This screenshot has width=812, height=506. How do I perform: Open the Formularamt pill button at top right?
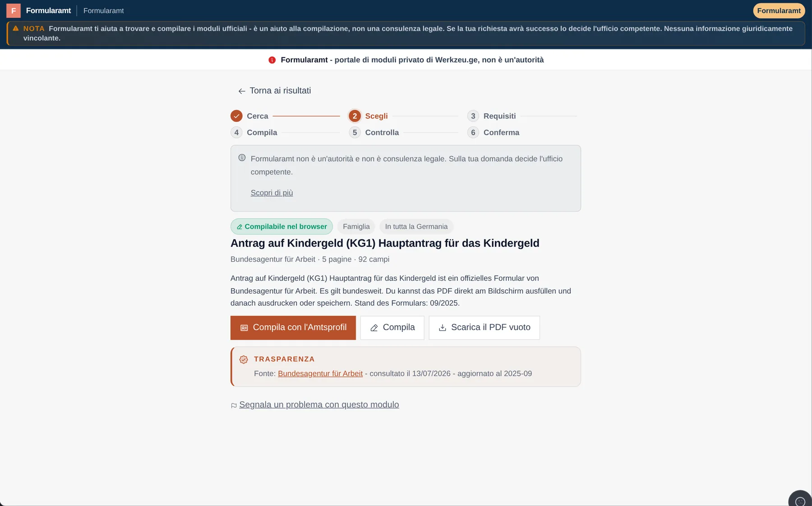(779, 10)
